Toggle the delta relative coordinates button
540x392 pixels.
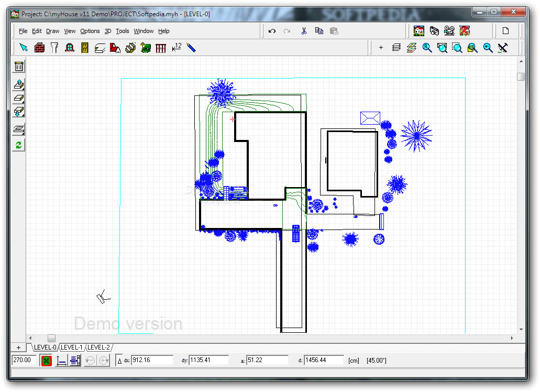coord(119,361)
